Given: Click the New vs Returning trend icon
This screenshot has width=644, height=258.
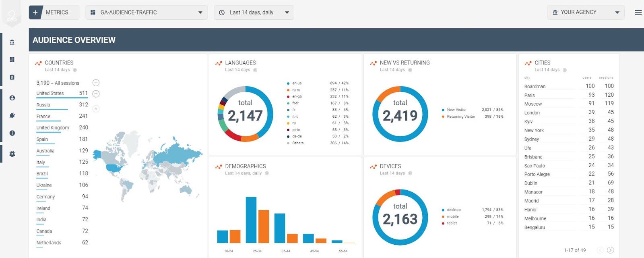Looking at the screenshot, I should tap(373, 63).
